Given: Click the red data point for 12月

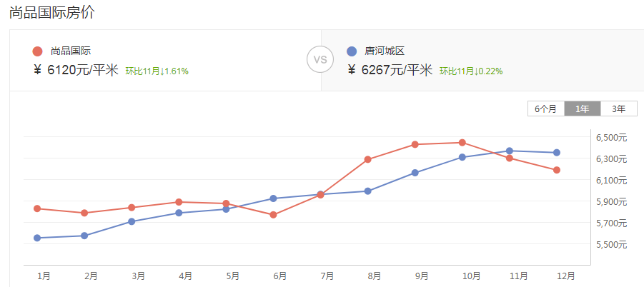Looking at the screenshot, I should pos(557,170).
